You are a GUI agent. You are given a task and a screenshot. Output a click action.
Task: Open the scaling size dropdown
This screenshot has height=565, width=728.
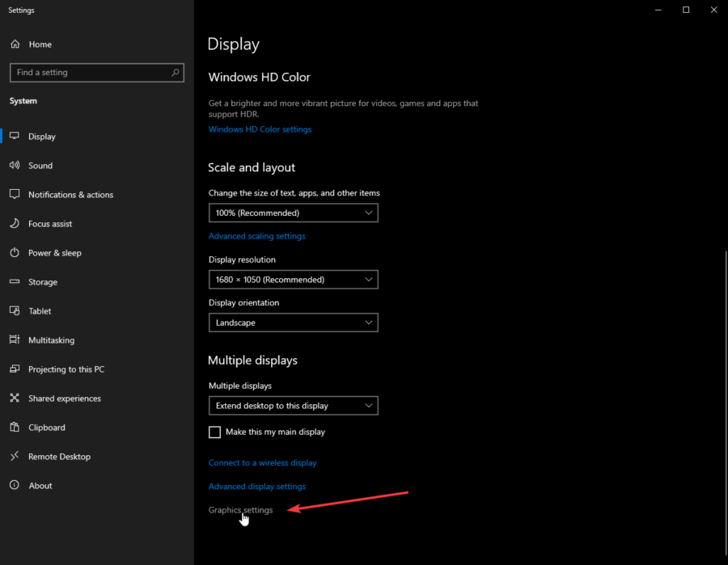(x=293, y=213)
